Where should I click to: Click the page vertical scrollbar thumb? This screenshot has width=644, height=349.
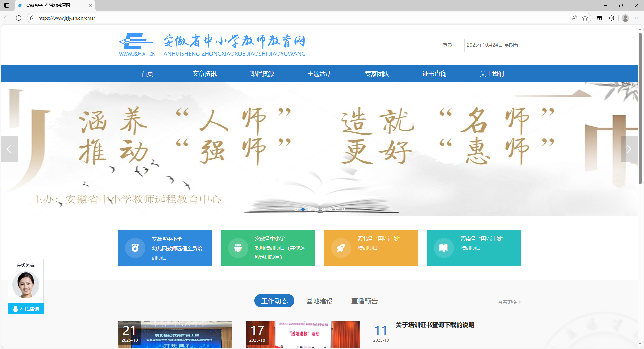click(640, 107)
